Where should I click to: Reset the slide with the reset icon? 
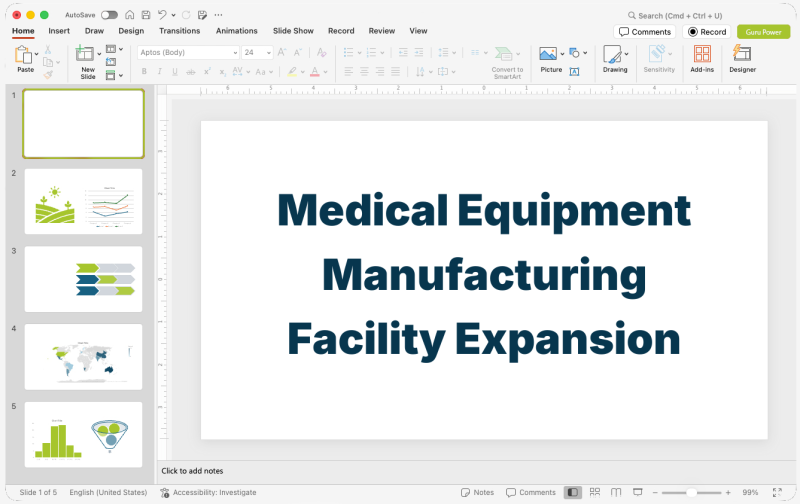pyautogui.click(x=111, y=62)
